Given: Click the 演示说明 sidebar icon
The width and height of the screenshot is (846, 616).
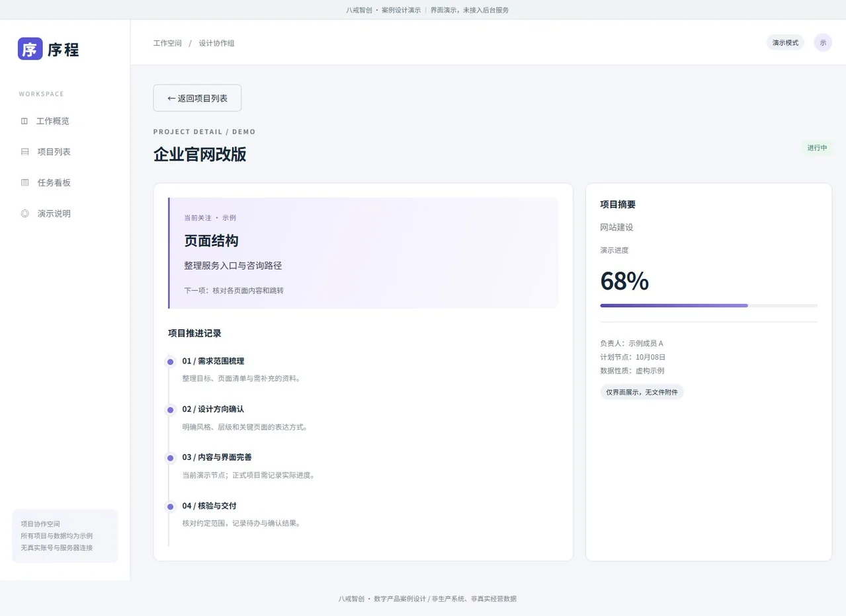Looking at the screenshot, I should coord(25,213).
